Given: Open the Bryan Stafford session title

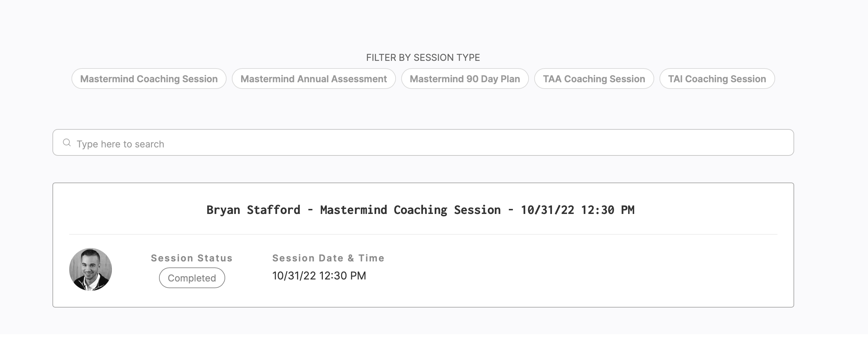Looking at the screenshot, I should pyautogui.click(x=420, y=210).
